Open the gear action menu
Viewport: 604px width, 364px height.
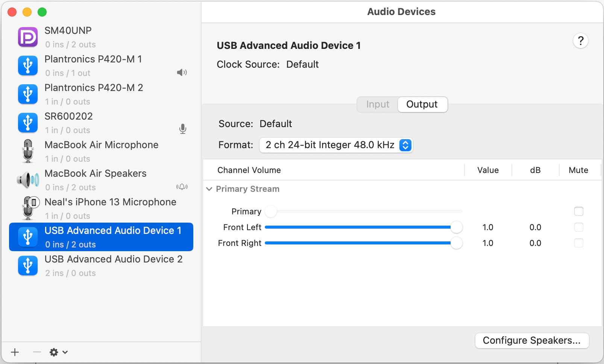[x=59, y=352]
